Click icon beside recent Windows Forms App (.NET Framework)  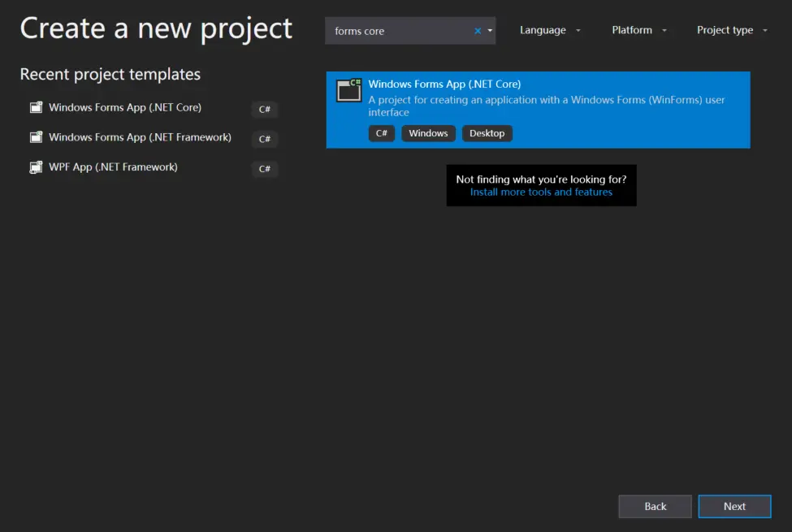click(36, 137)
